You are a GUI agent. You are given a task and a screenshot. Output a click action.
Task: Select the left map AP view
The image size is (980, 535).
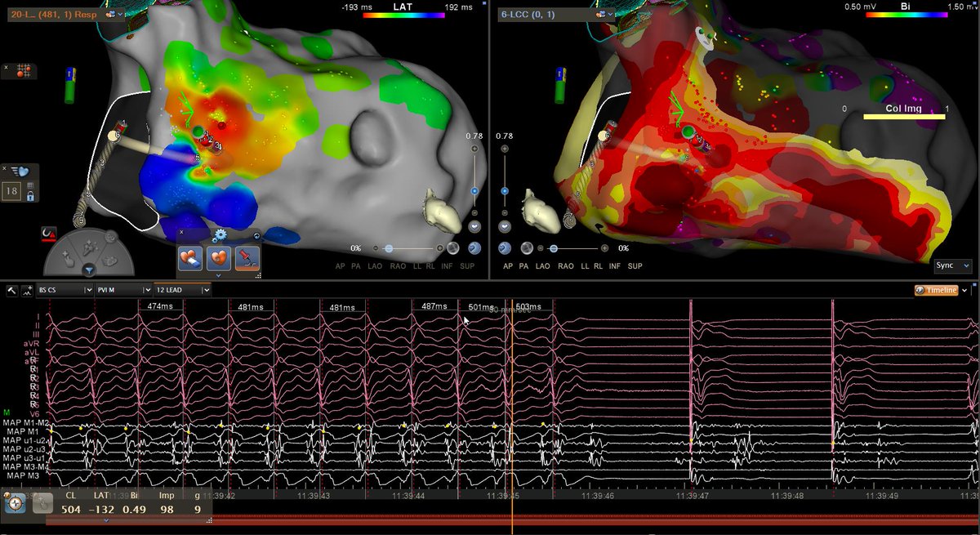(340, 266)
